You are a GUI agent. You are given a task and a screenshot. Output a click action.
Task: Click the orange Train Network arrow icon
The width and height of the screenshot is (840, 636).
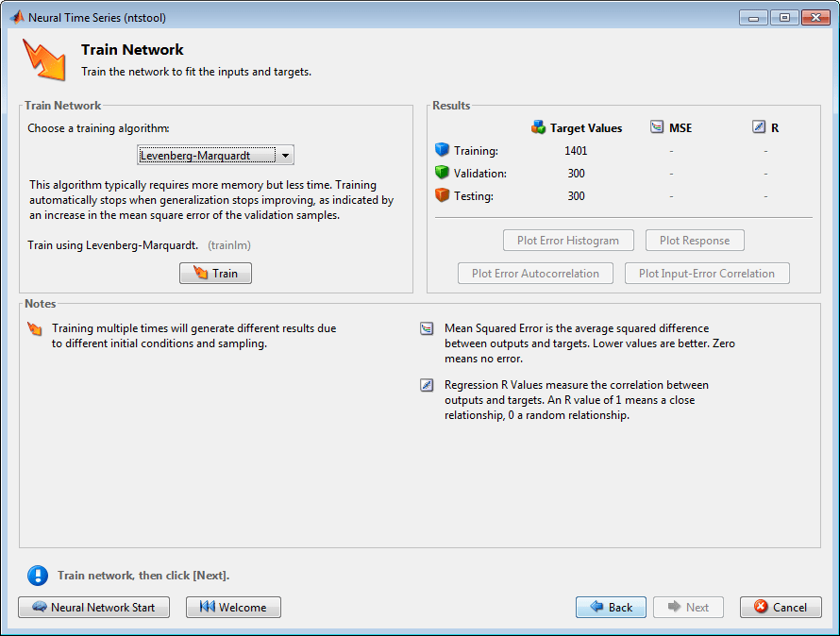[43, 59]
